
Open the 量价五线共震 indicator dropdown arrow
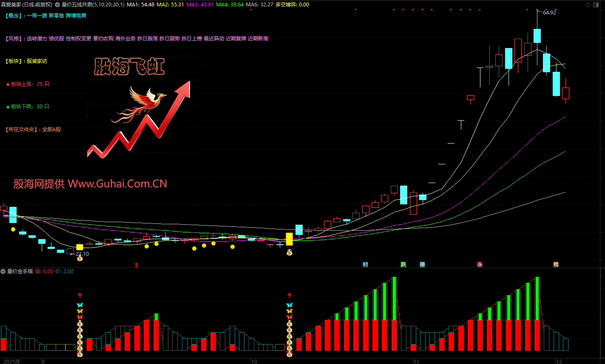57,5
